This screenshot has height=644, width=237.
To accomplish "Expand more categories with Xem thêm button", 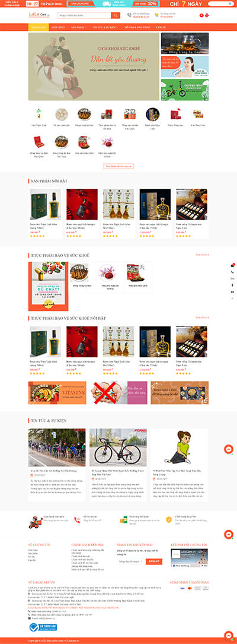I will 118,166.
